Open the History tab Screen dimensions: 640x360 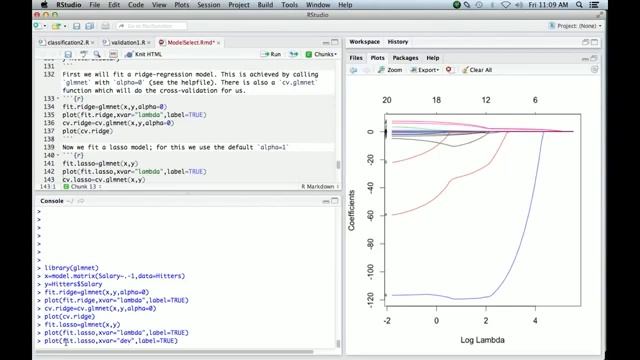pyautogui.click(x=398, y=42)
